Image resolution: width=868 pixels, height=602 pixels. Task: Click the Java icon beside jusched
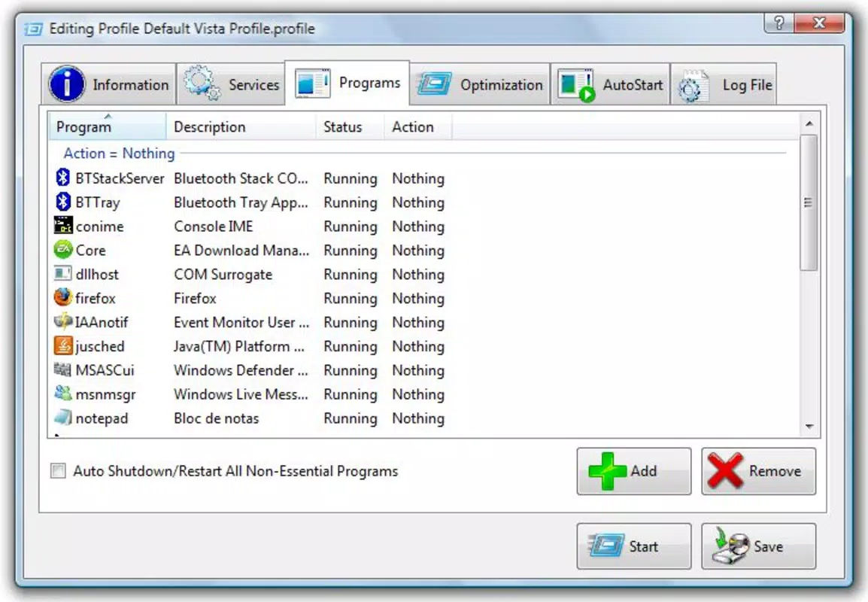click(63, 345)
